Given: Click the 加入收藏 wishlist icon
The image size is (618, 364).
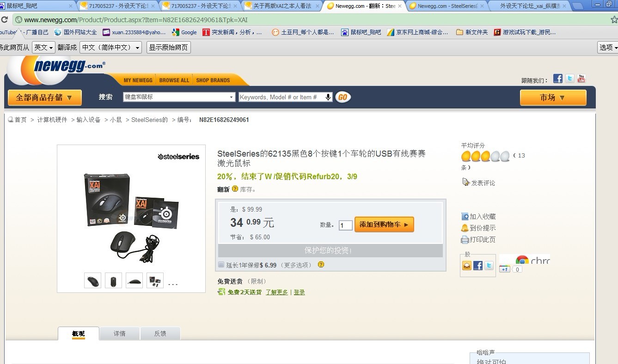Looking at the screenshot, I should tap(465, 217).
